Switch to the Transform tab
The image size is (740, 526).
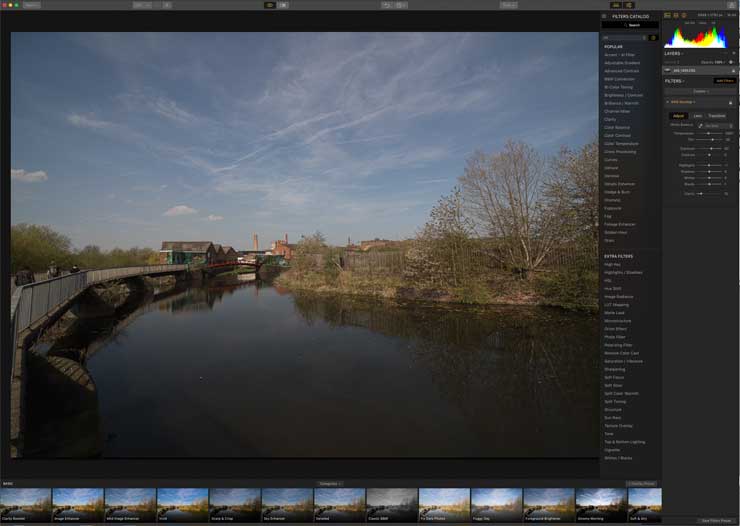[717, 116]
